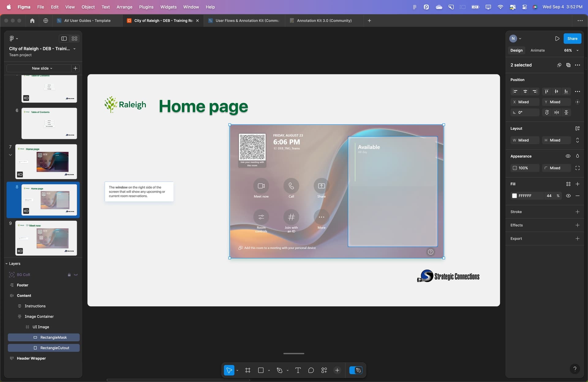Image resolution: width=588 pixels, height=382 pixels.
Task: Open the help question mark button
Action: coord(575,369)
